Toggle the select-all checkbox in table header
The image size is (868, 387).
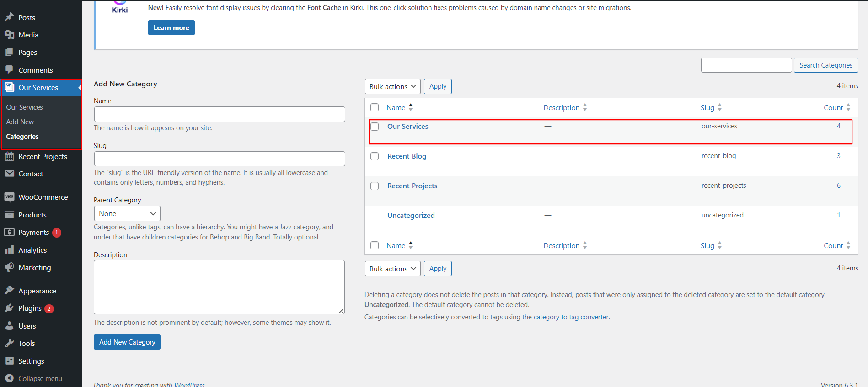click(375, 107)
